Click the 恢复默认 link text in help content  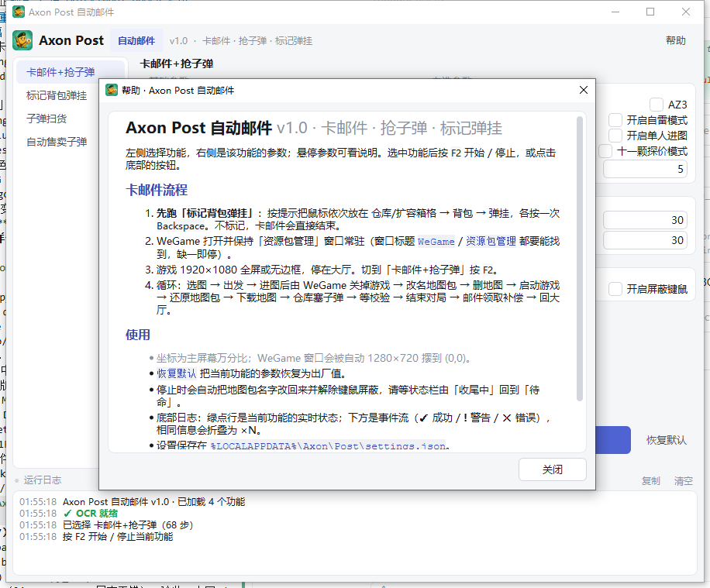pyautogui.click(x=176, y=373)
